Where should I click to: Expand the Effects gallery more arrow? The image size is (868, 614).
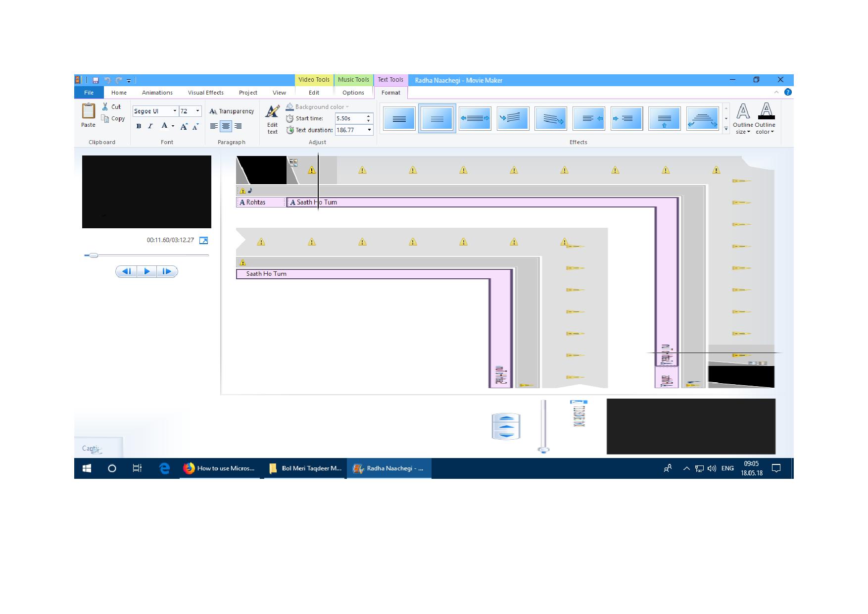click(726, 129)
